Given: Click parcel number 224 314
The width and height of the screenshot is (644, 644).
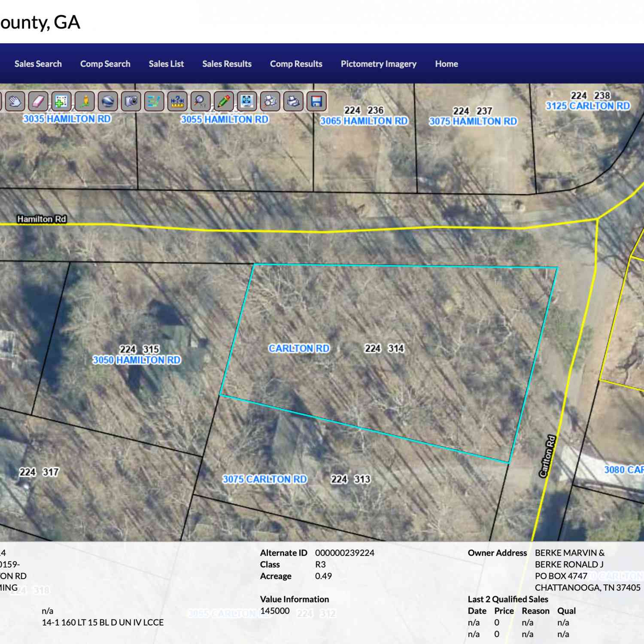Looking at the screenshot, I should click(384, 348).
